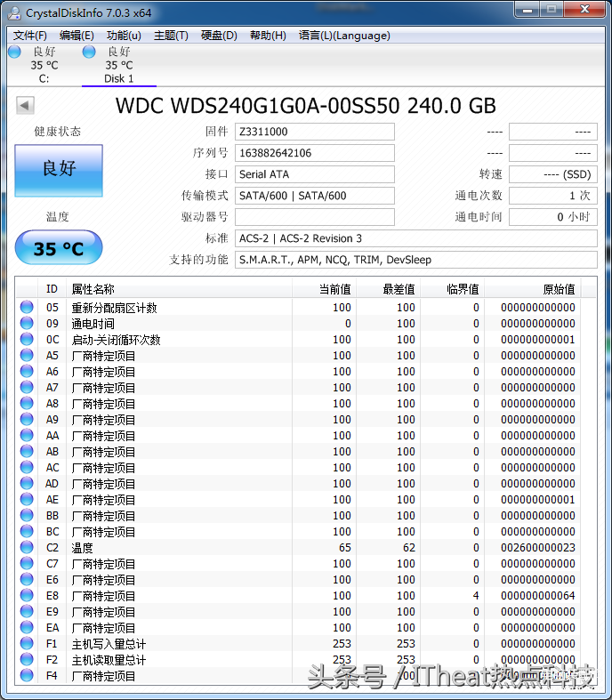Image resolution: width=612 pixels, height=700 pixels.
Task: Click the 通电时间 field showing 0 小时
Action: (553, 217)
